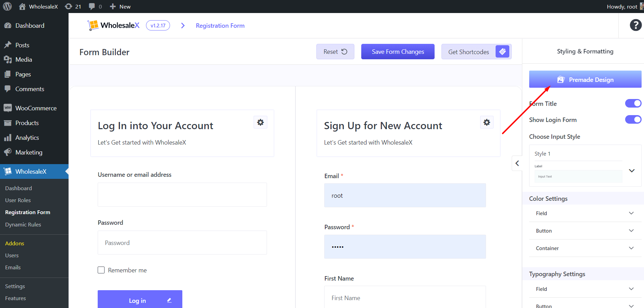Open the comments bubble in admin bar

point(92,7)
